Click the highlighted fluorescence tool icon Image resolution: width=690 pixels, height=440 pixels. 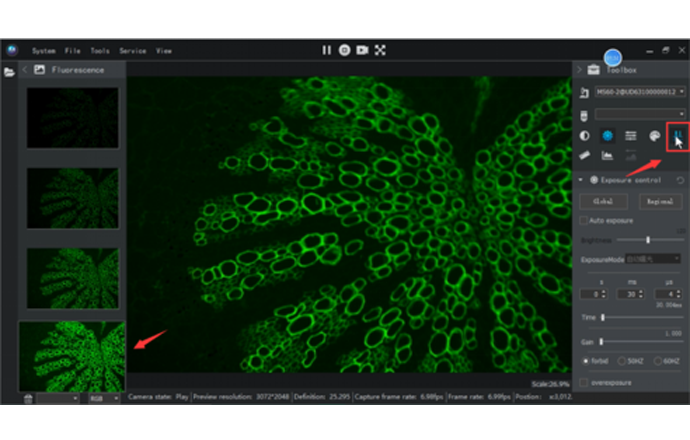point(678,137)
